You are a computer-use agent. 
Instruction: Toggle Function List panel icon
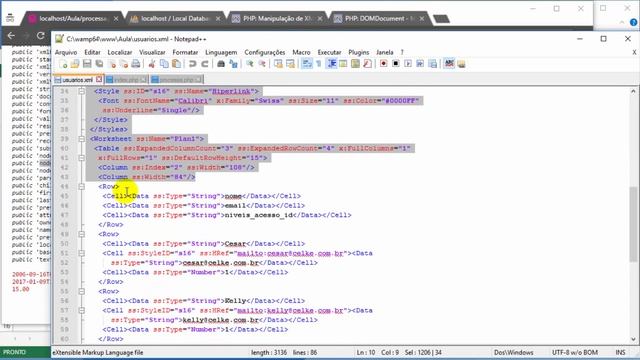tap(367, 64)
